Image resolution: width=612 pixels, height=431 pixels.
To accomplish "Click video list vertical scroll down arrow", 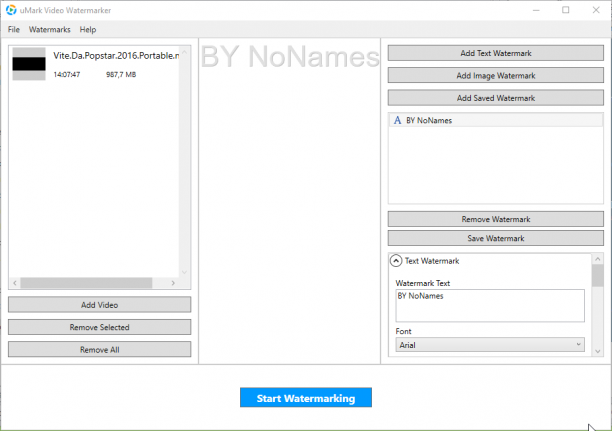I will [x=185, y=272].
